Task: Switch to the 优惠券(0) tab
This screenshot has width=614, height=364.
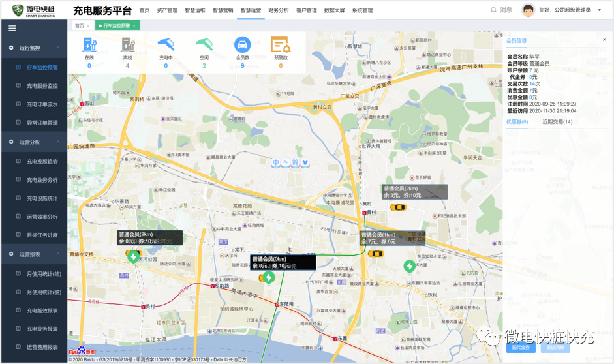Action: pyautogui.click(x=517, y=122)
